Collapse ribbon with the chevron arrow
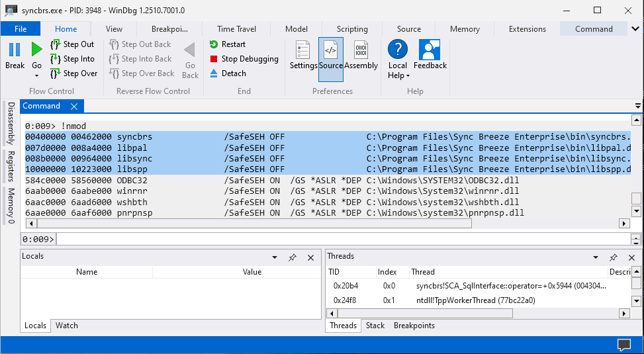644x354 pixels. click(635, 28)
